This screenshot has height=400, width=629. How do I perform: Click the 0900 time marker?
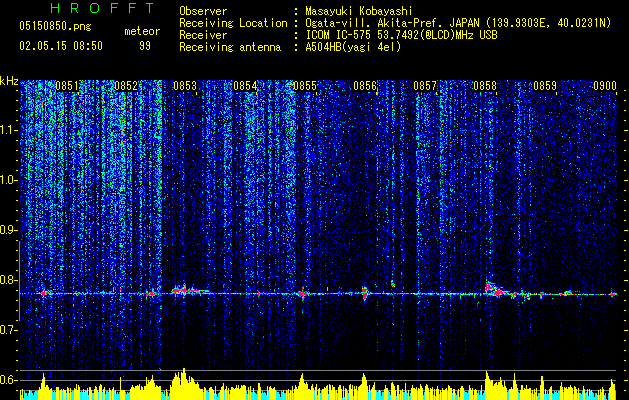pos(605,86)
